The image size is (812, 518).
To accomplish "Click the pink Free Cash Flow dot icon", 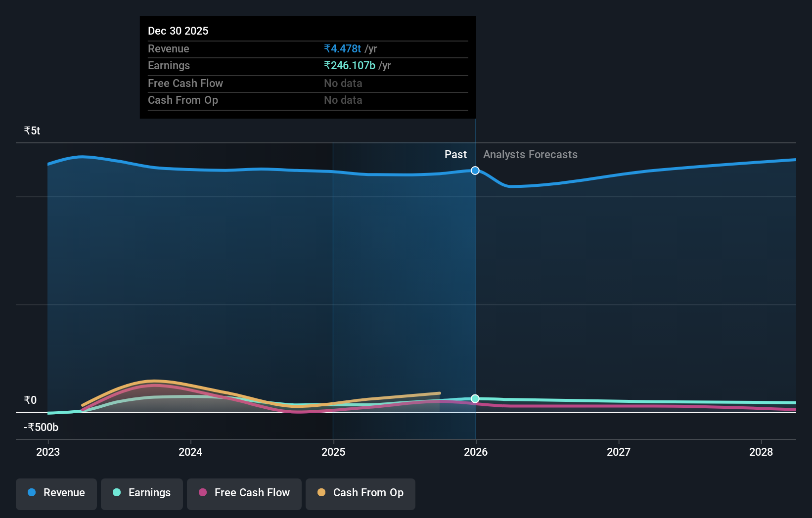I will tap(204, 493).
